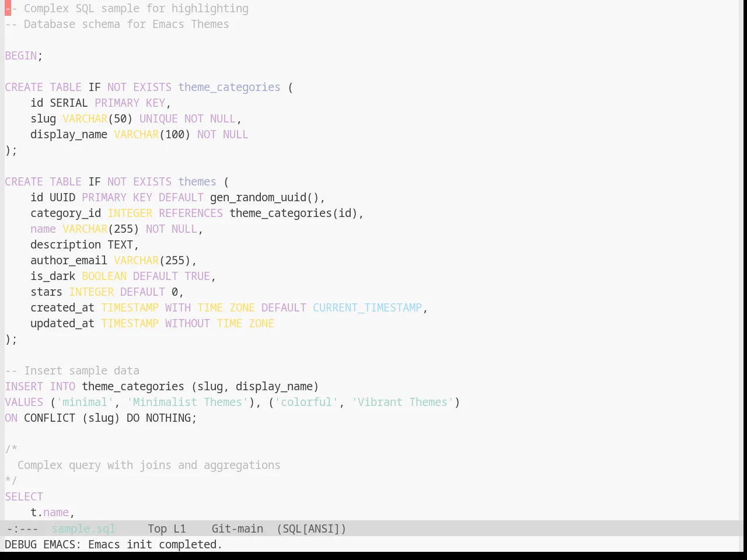The width and height of the screenshot is (747, 560).
Task: Click 'Database schema for Emacs Themes' comment line
Action: tap(117, 24)
